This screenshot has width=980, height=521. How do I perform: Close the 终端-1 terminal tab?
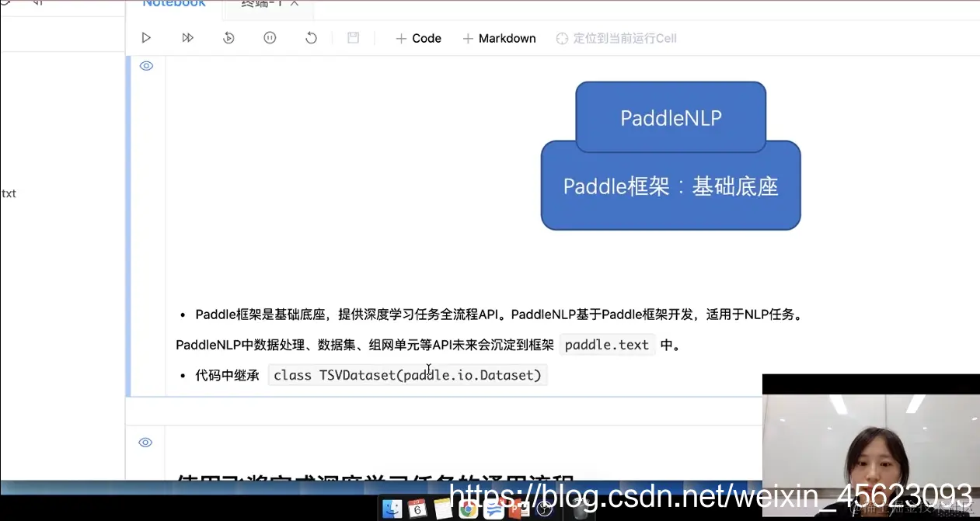pyautogui.click(x=294, y=3)
